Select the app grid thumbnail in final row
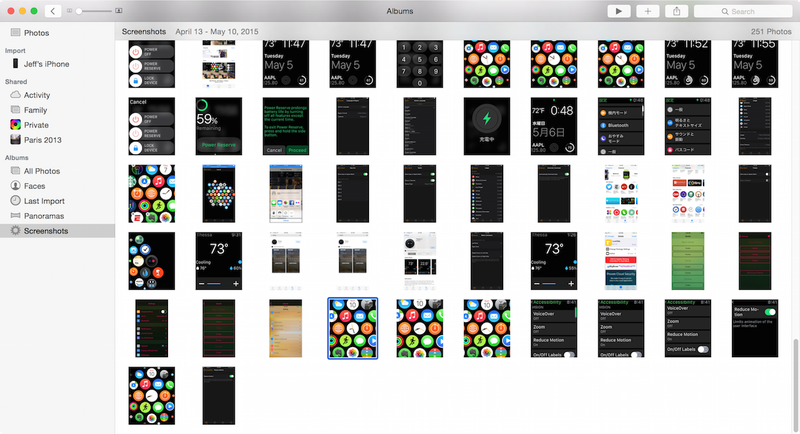 point(152,396)
